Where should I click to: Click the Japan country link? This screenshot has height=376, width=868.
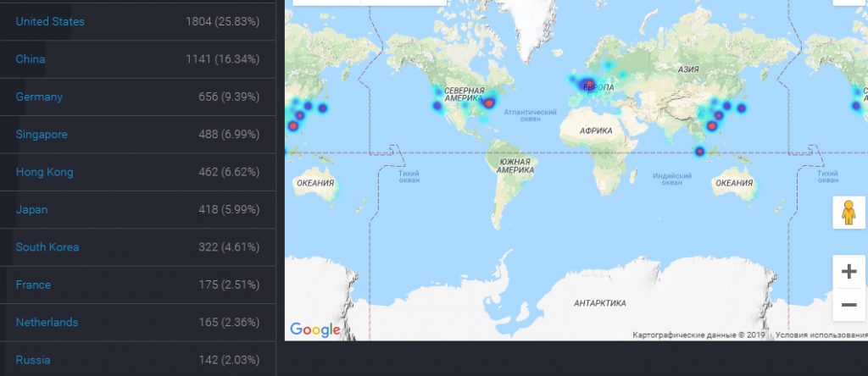31,210
